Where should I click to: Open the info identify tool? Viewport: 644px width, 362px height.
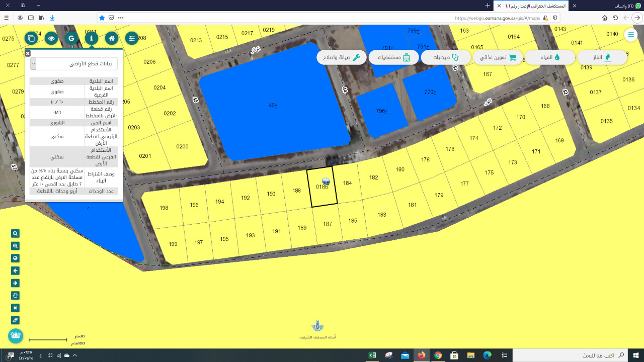91,38
